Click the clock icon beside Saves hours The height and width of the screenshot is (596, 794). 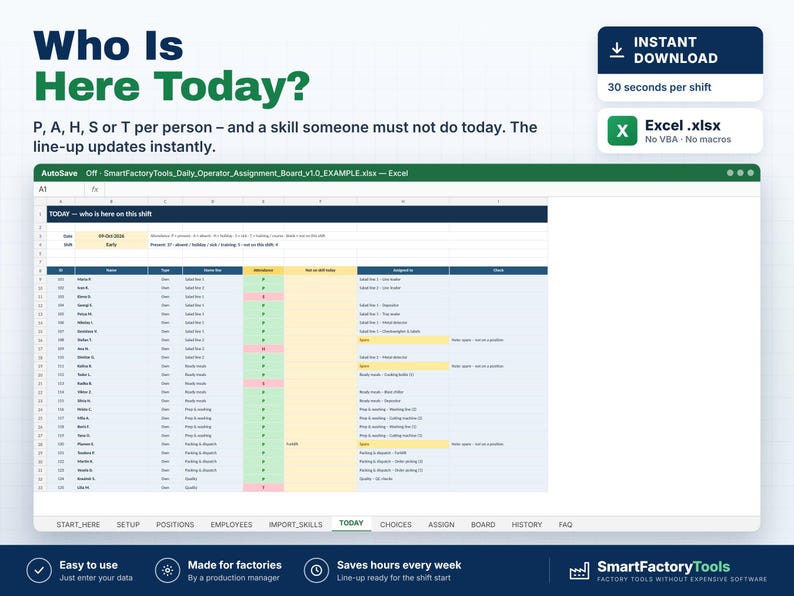(316, 571)
